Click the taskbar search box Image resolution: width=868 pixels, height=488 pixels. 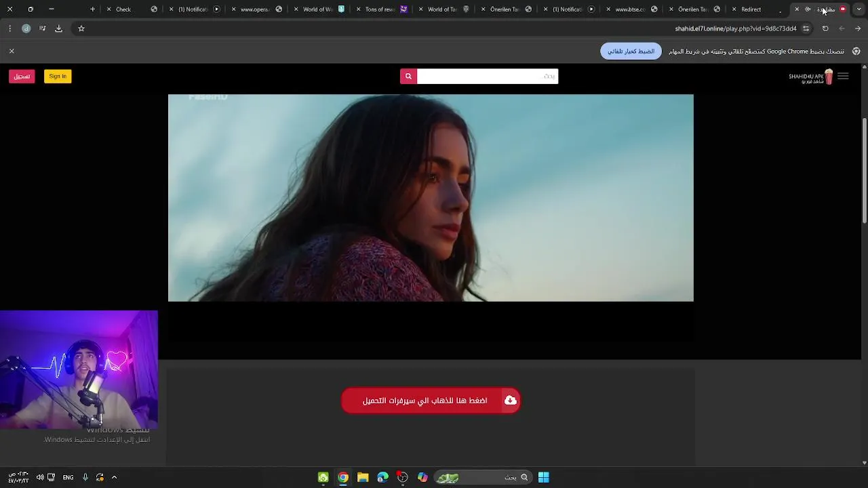(482, 477)
